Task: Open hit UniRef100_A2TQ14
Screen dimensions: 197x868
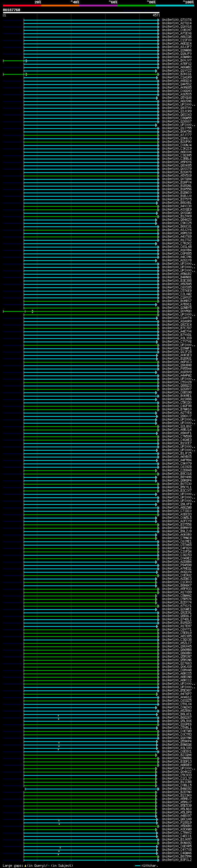Action: click(x=177, y=23)
